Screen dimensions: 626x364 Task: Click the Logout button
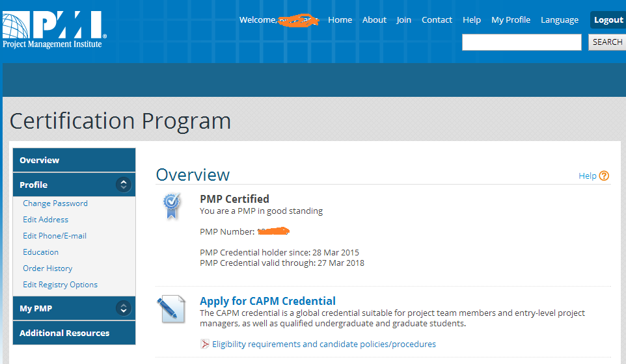pos(608,20)
